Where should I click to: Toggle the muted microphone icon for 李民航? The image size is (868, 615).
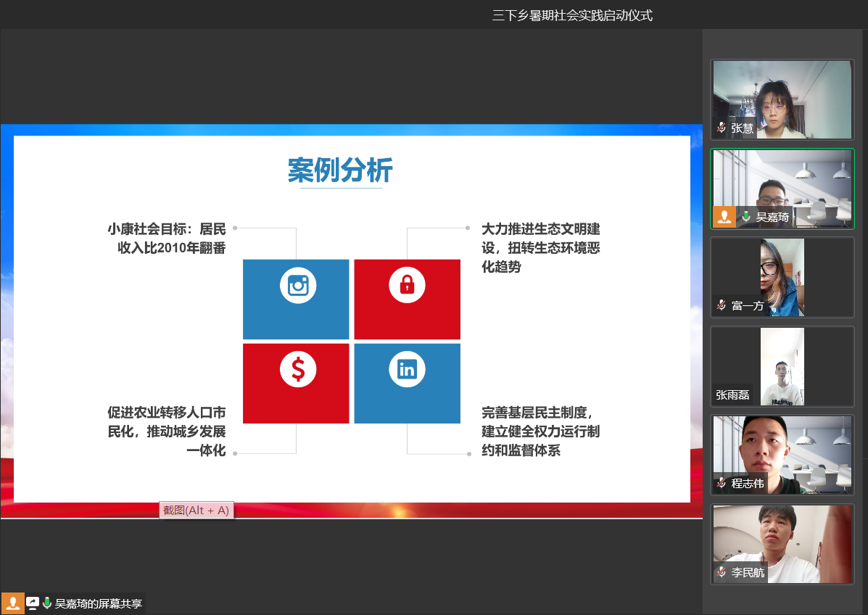pos(722,572)
